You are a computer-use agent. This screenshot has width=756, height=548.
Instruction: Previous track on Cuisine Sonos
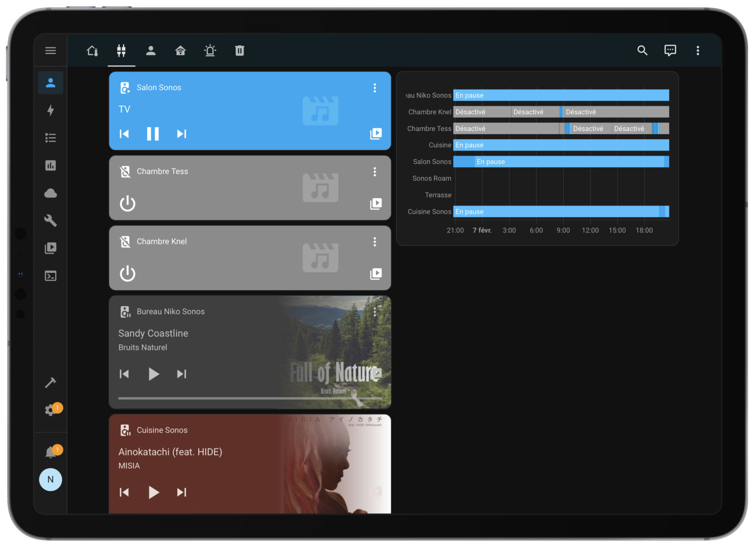coord(124,492)
